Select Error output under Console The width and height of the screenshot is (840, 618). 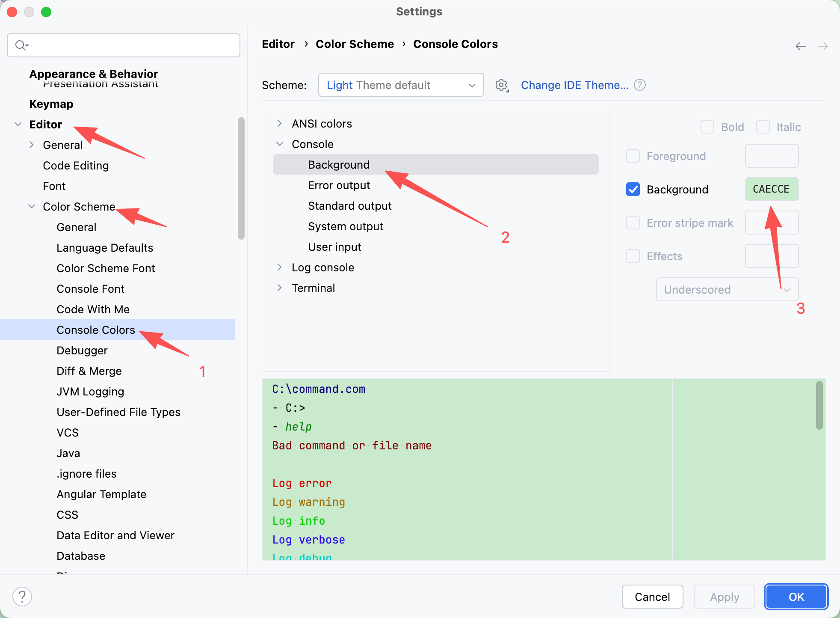[339, 185]
